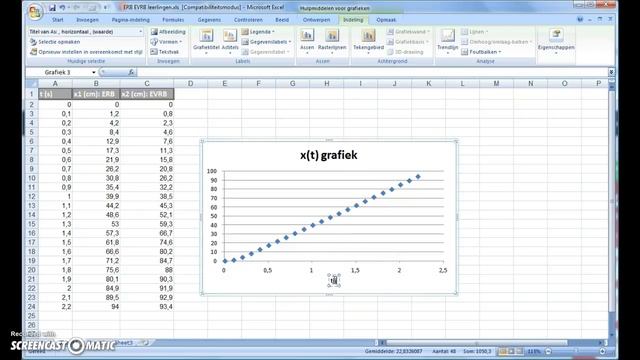Click the Select All corner of the sheet
The image size is (640, 360).
[32, 84]
